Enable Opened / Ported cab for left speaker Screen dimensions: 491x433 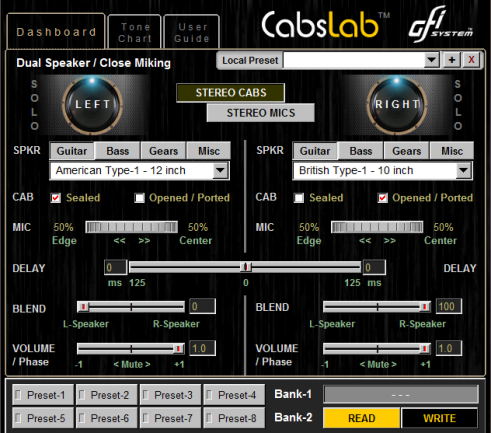[x=139, y=198]
